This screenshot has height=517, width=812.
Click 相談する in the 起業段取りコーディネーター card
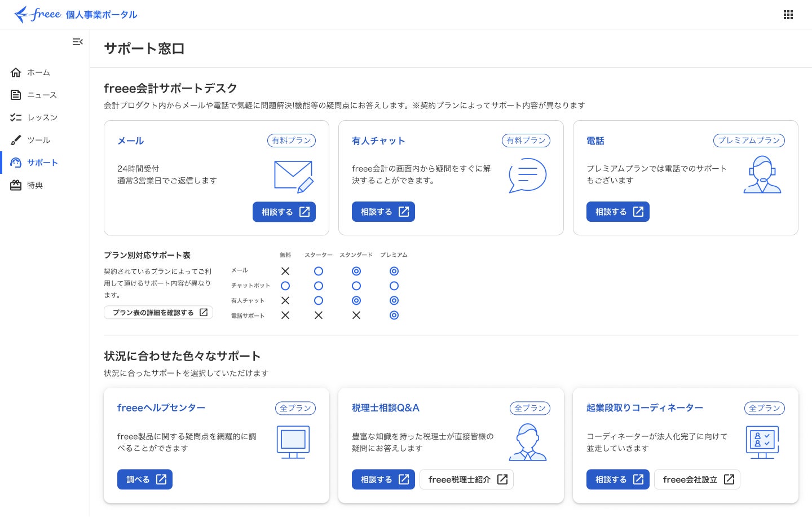(618, 479)
